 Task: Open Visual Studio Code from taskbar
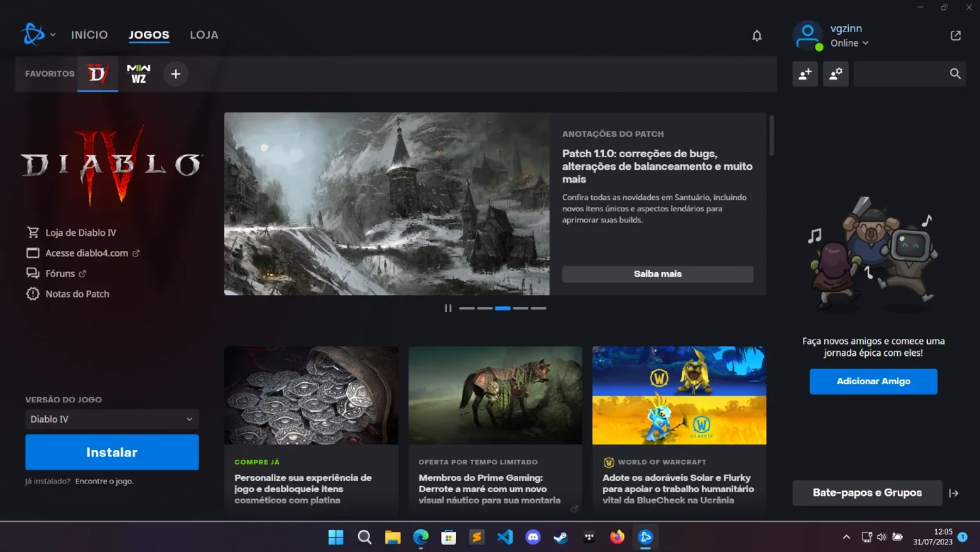click(x=505, y=537)
